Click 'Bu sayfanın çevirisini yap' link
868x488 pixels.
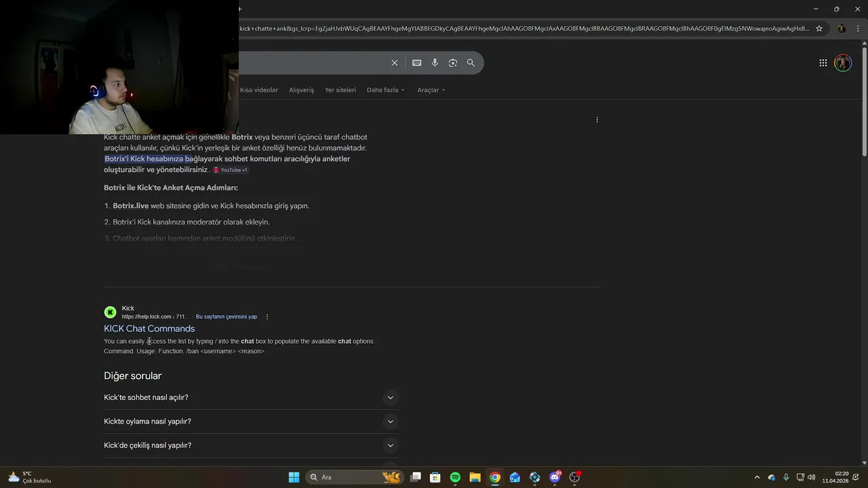pyautogui.click(x=226, y=317)
